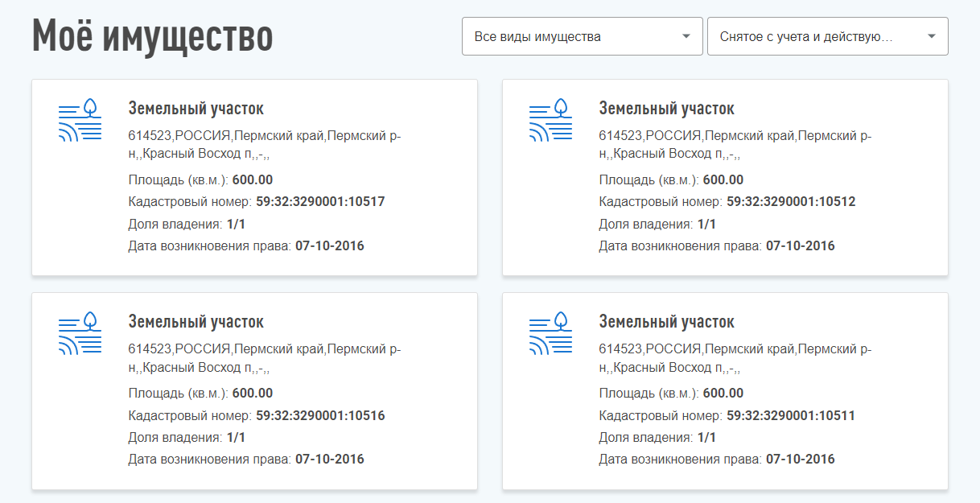This screenshot has width=980, height=503.
Task: Click arrow of property type filter
Action: (686, 36)
